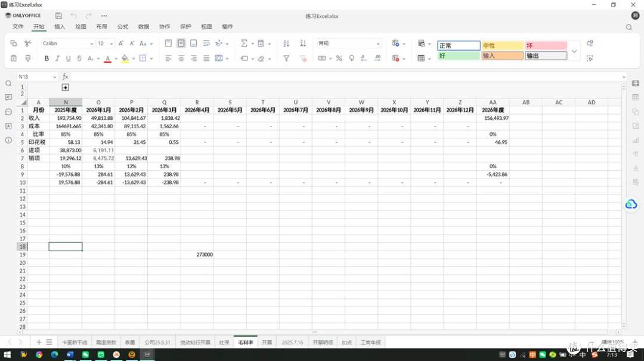Click the select all icon

[589, 58]
